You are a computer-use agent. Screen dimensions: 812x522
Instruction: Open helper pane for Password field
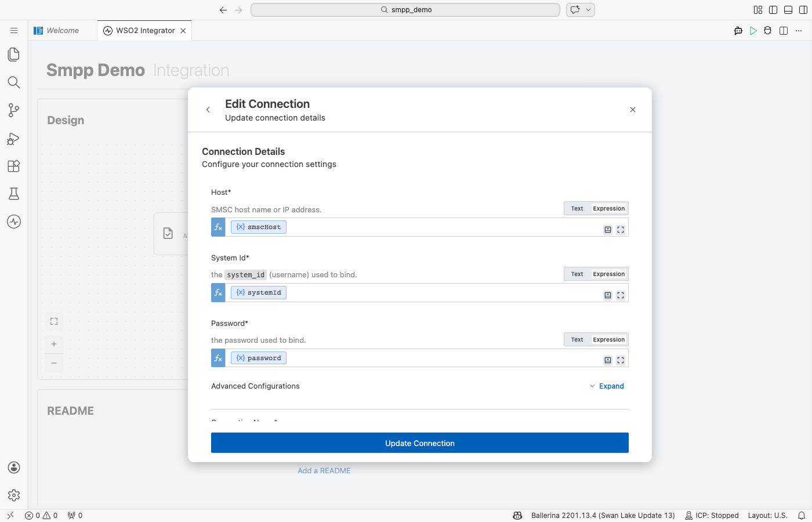click(x=608, y=360)
